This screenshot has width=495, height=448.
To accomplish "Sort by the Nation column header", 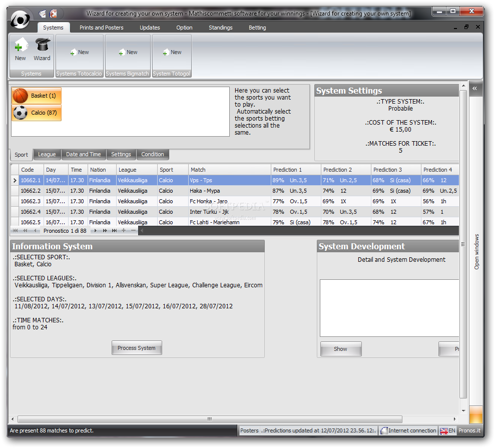I will [x=102, y=170].
